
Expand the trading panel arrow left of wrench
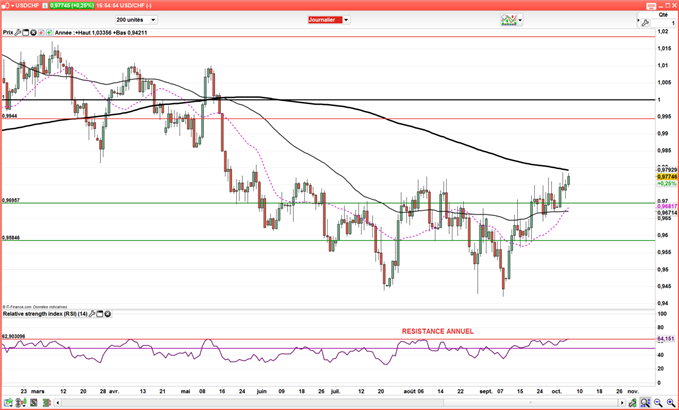638,20
